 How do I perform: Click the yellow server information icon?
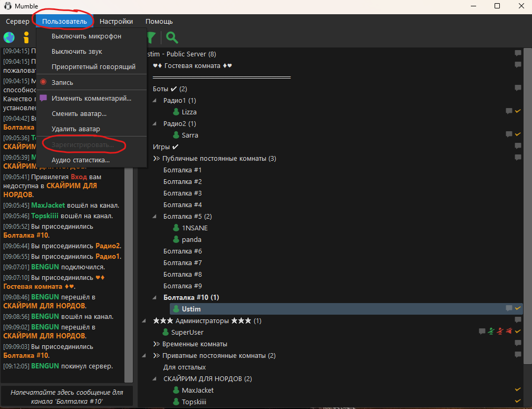[x=26, y=37]
